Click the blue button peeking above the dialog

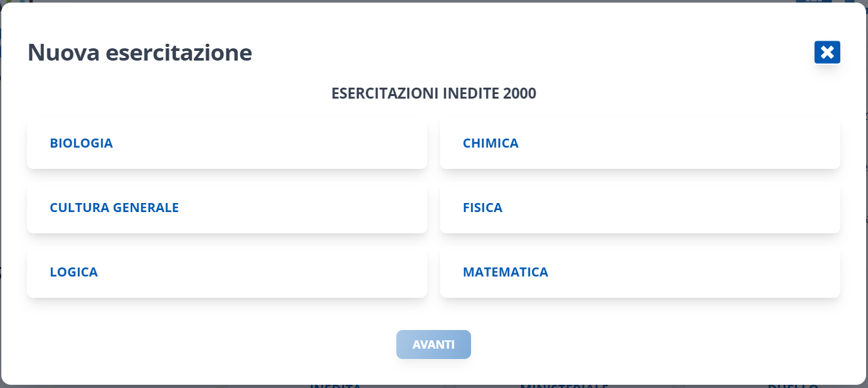[x=813, y=1]
